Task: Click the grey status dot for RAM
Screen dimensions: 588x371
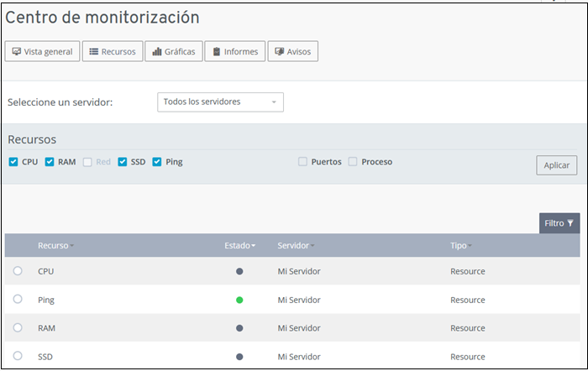Action: coord(239,328)
